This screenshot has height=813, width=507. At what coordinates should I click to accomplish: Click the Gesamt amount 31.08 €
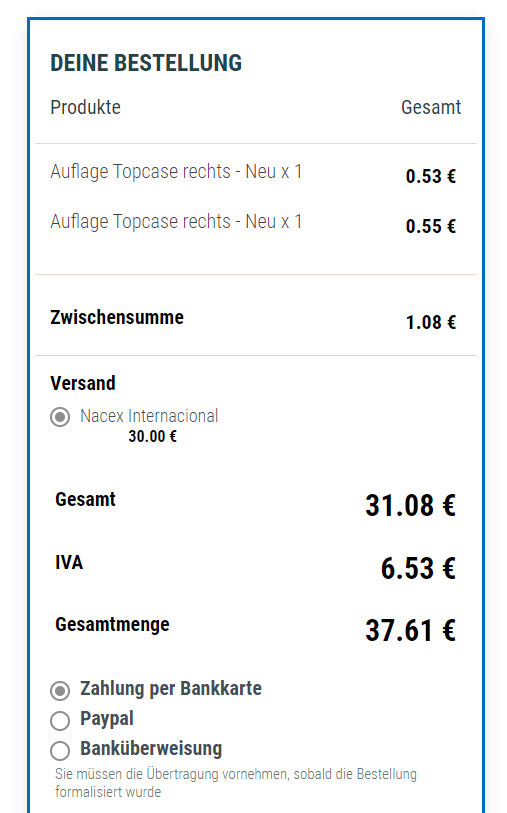(x=411, y=505)
